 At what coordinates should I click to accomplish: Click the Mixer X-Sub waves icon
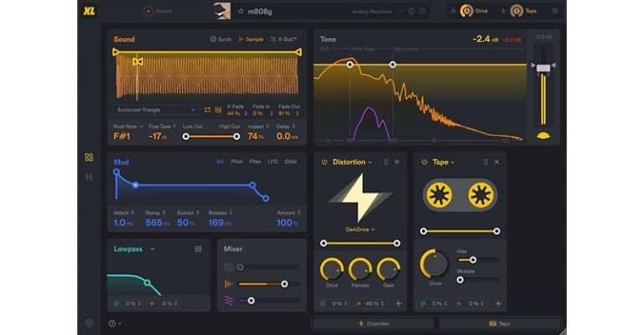point(228,301)
